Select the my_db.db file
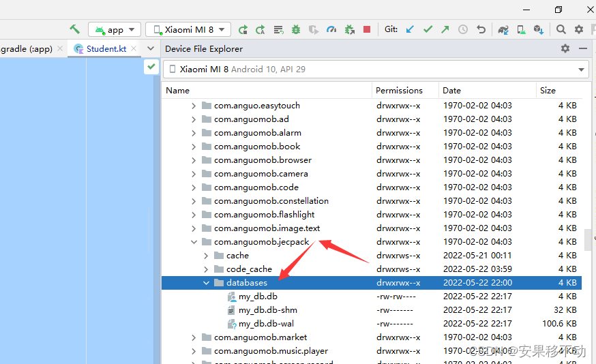 pos(372,297)
